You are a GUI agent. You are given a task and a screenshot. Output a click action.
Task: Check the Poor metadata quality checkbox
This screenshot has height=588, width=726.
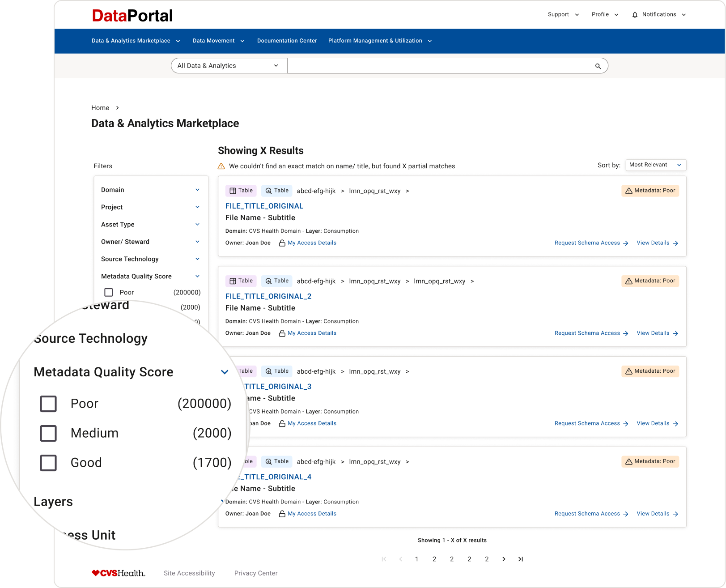[x=48, y=403]
